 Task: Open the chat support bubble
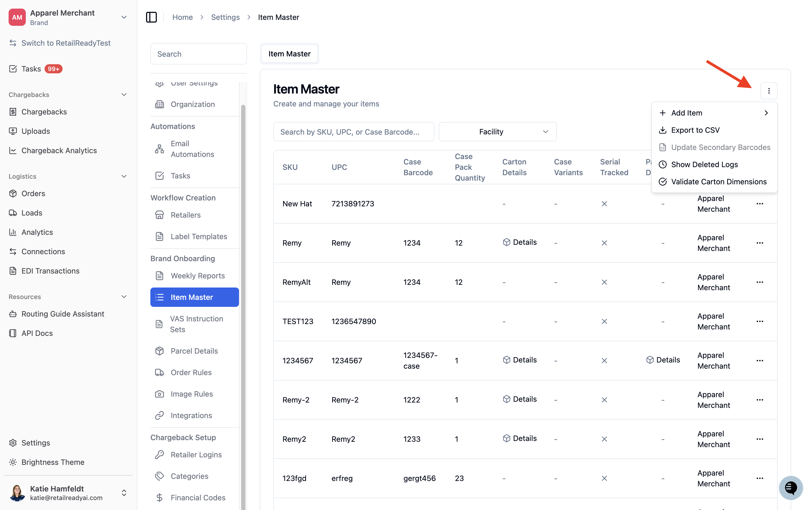point(791,488)
